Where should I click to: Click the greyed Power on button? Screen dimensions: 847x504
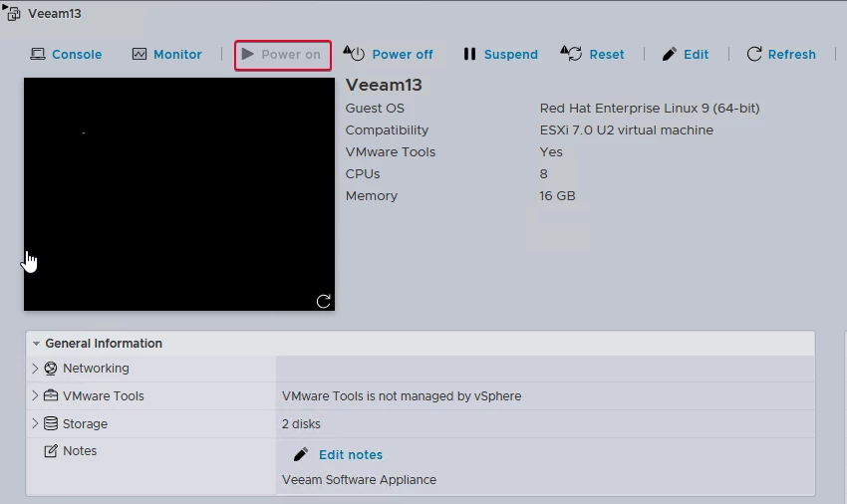pyautogui.click(x=283, y=55)
